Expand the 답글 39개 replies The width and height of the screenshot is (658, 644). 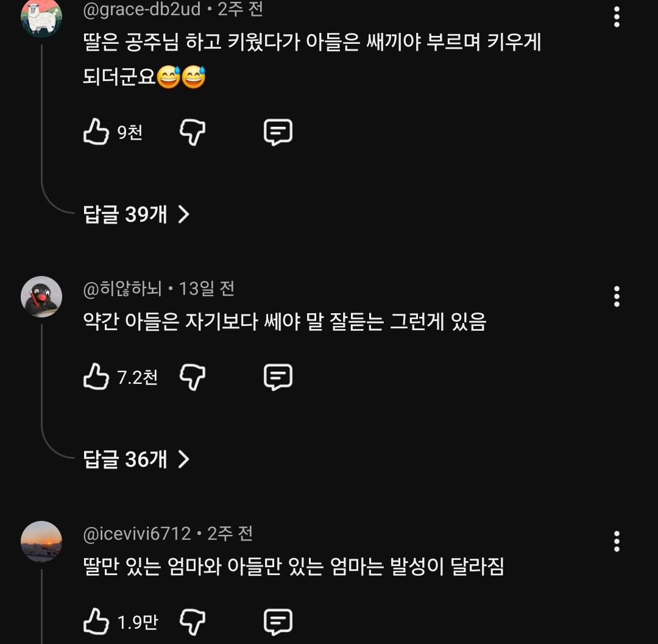(136, 214)
